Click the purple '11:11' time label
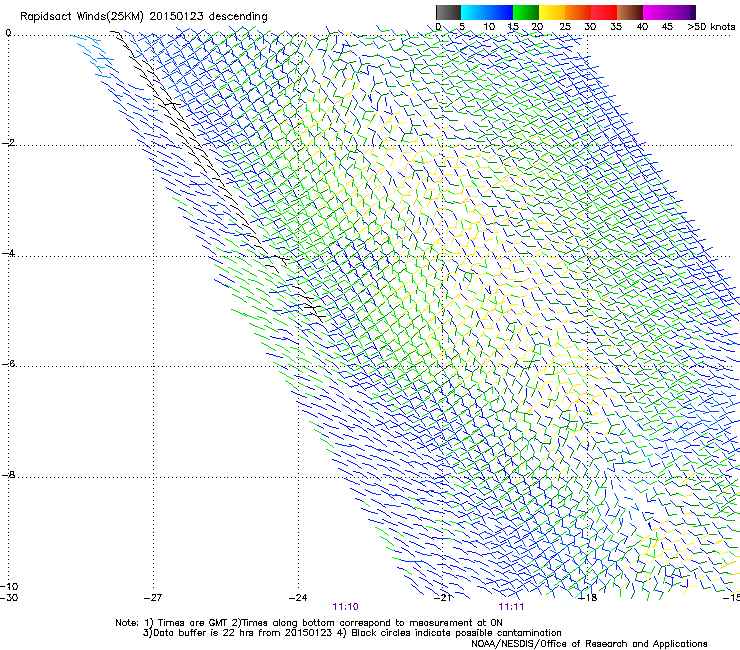 511,607
